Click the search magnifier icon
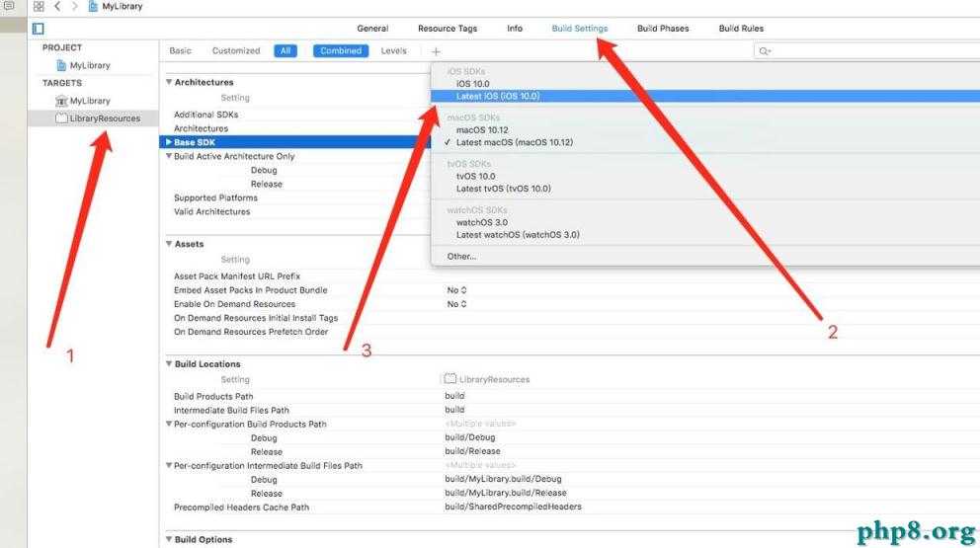 coord(765,51)
